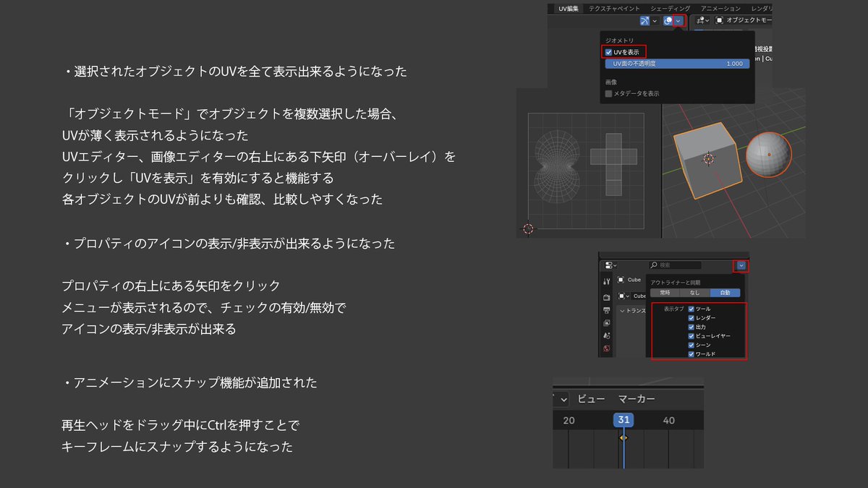Open the timeline header dropdown left of ビュー
Image resolution: width=868 pixels, height=488 pixels.
tap(561, 399)
